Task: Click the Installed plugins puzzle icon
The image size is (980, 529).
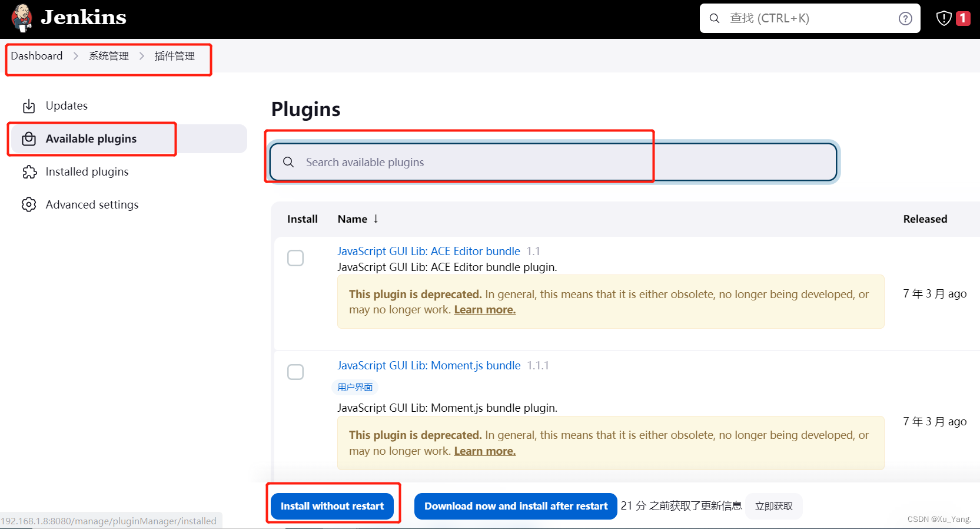Action: [29, 172]
